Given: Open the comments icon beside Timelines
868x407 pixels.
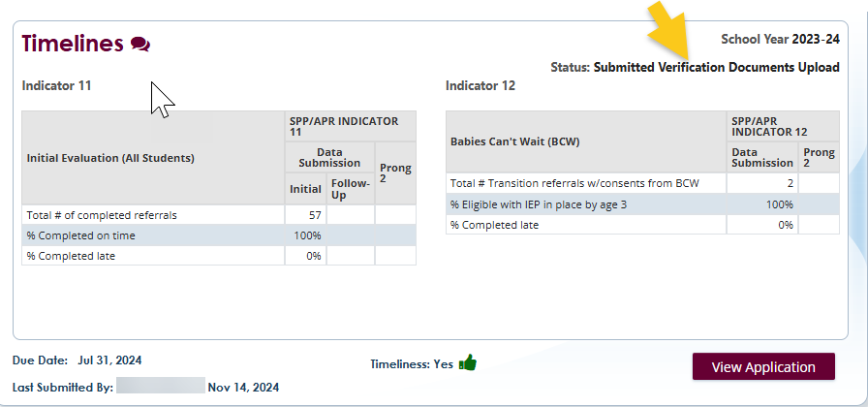Looking at the screenshot, I should tap(140, 44).
